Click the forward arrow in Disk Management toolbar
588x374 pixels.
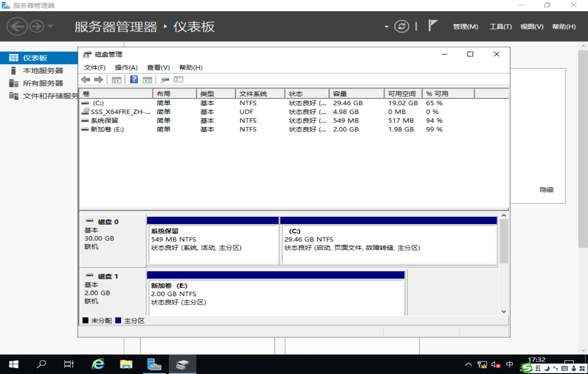98,79
